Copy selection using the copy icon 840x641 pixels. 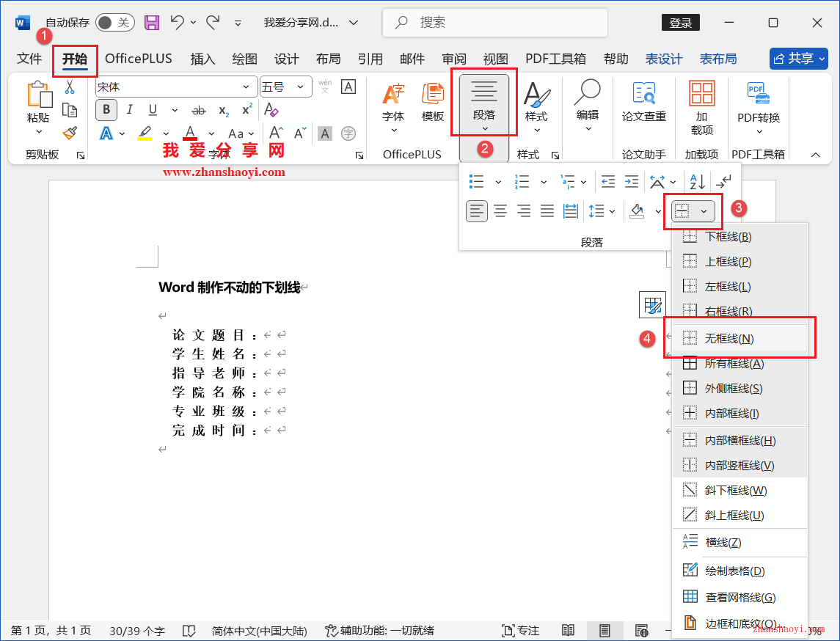(x=70, y=110)
